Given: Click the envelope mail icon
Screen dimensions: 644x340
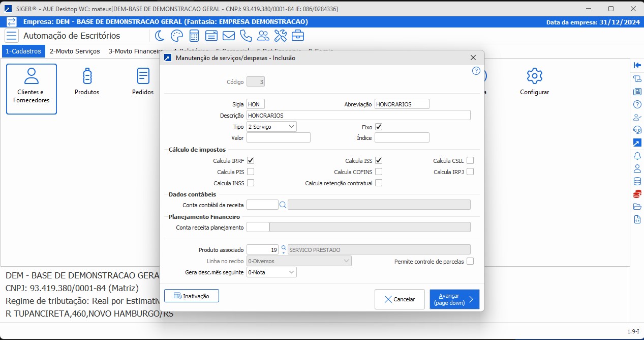Looking at the screenshot, I should click(229, 36).
